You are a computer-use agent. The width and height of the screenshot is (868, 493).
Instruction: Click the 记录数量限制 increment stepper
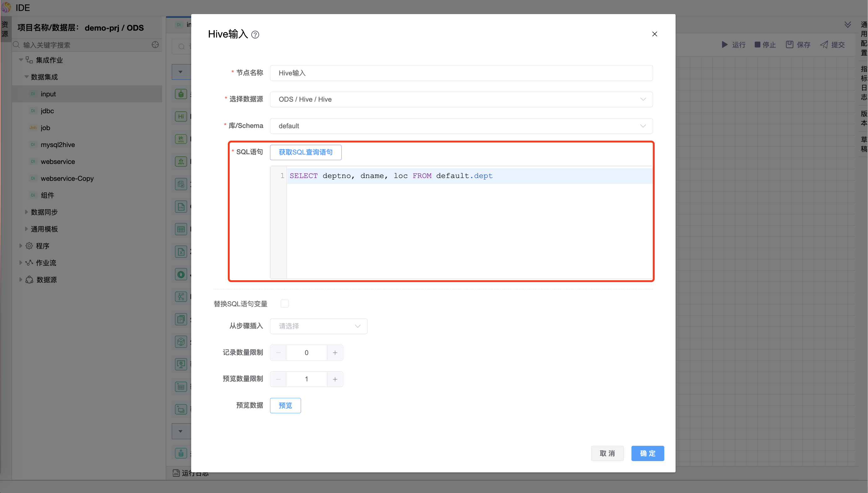point(335,353)
